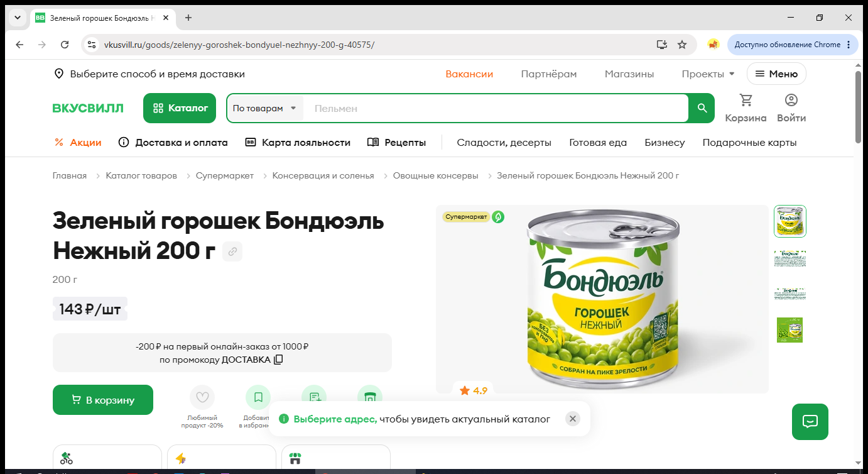Image resolution: width=868 pixels, height=474 pixels.
Task: Click the Пельмен search input field
Action: 496,108
